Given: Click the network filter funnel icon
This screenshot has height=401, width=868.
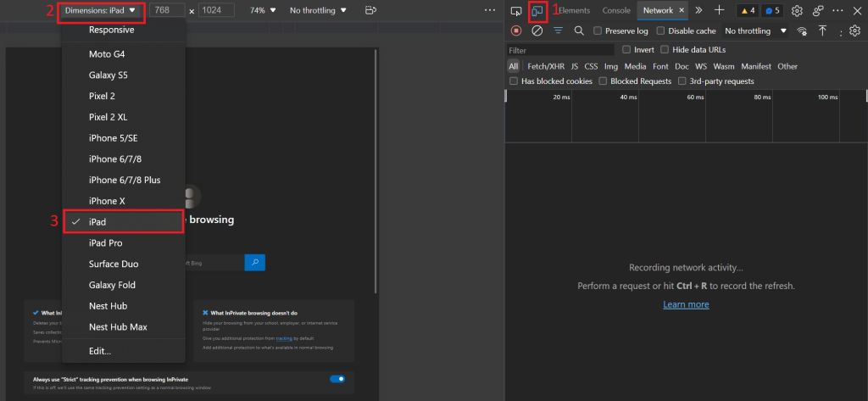Looking at the screenshot, I should click(558, 31).
